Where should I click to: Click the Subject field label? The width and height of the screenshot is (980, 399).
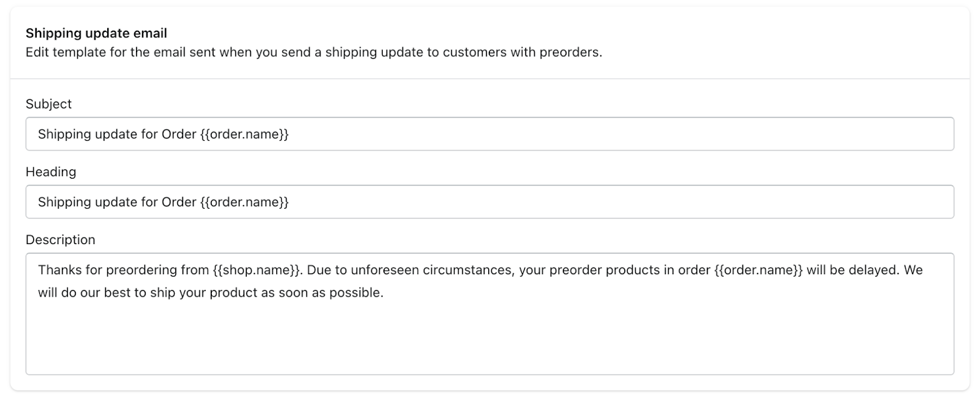click(x=48, y=103)
